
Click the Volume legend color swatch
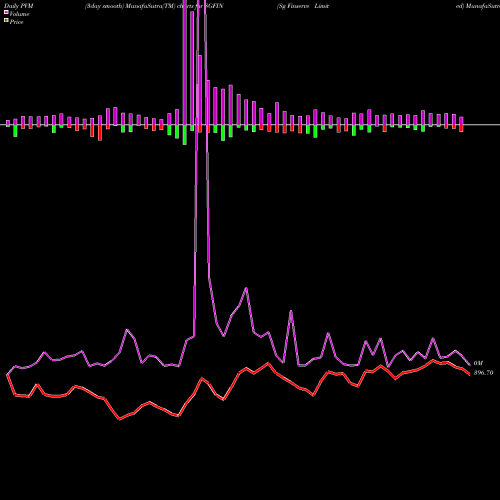6,12
